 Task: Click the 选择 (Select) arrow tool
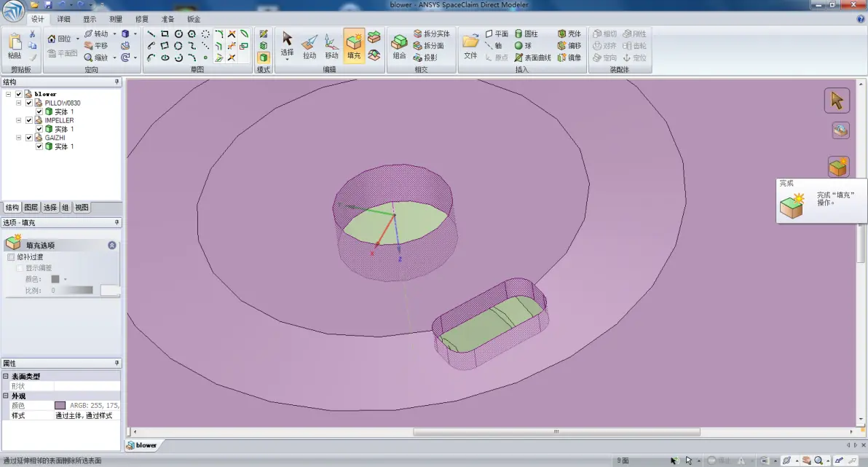coord(287,45)
